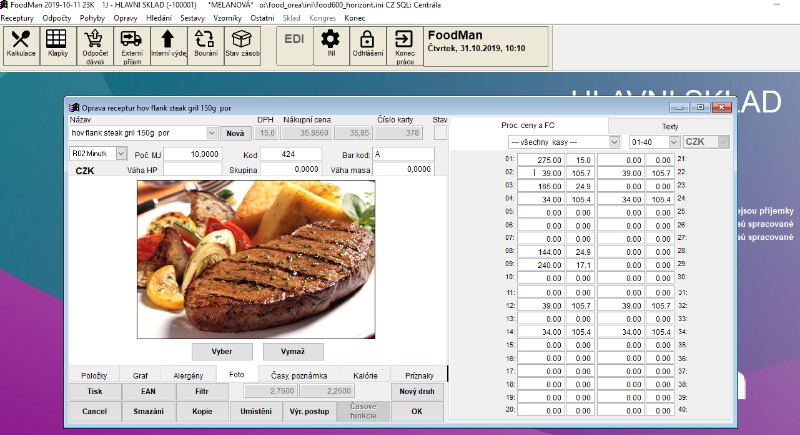Click the Tisk button

pos(95,392)
